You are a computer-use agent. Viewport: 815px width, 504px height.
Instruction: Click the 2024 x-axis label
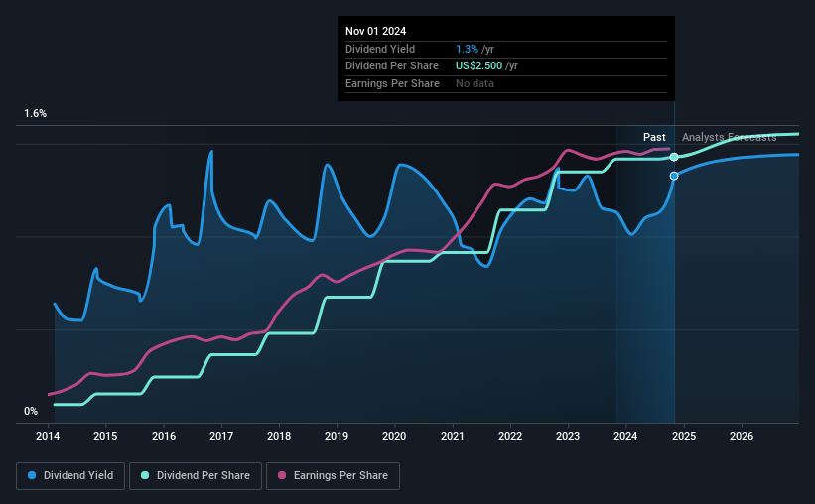coord(625,436)
